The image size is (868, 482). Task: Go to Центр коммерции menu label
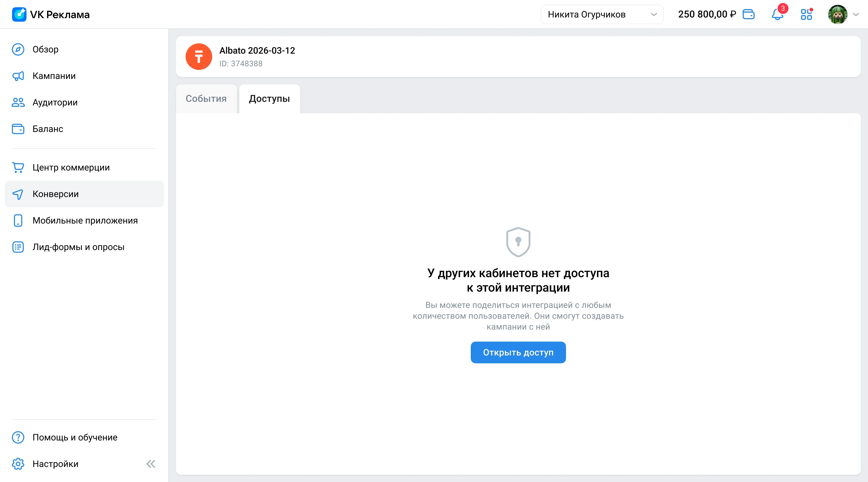tap(71, 167)
